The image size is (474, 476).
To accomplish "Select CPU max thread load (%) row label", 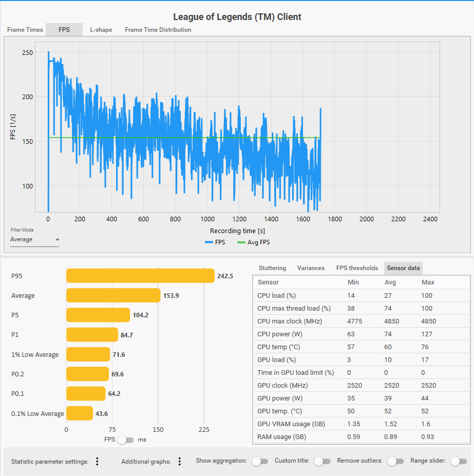I will point(294,309).
